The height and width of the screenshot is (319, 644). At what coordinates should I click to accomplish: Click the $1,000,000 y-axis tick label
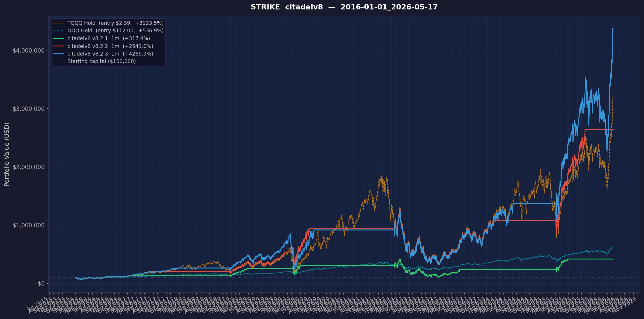(x=28, y=225)
